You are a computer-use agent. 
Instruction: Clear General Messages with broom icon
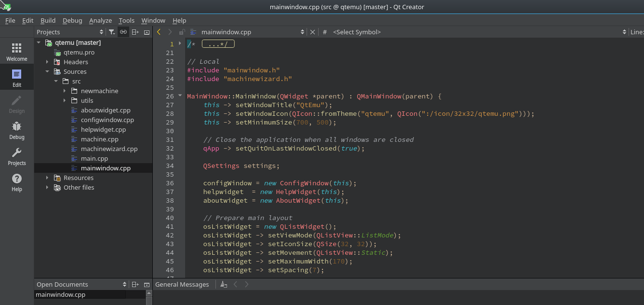(x=223, y=284)
